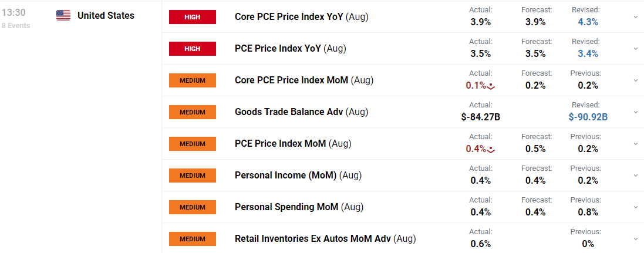Screen dimensions: 644x253
Task: Expand the Goods Trade Balance Adv chevron
Action: click(x=635, y=112)
